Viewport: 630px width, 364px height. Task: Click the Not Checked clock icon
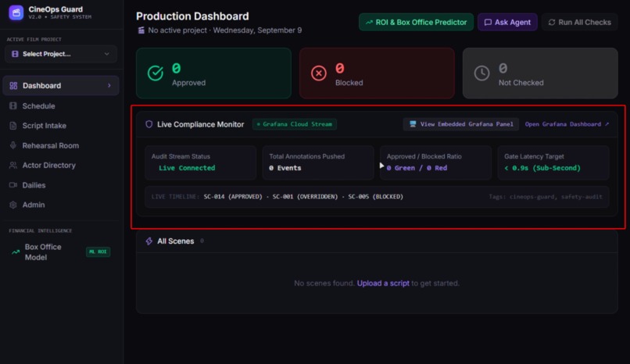pyautogui.click(x=481, y=73)
